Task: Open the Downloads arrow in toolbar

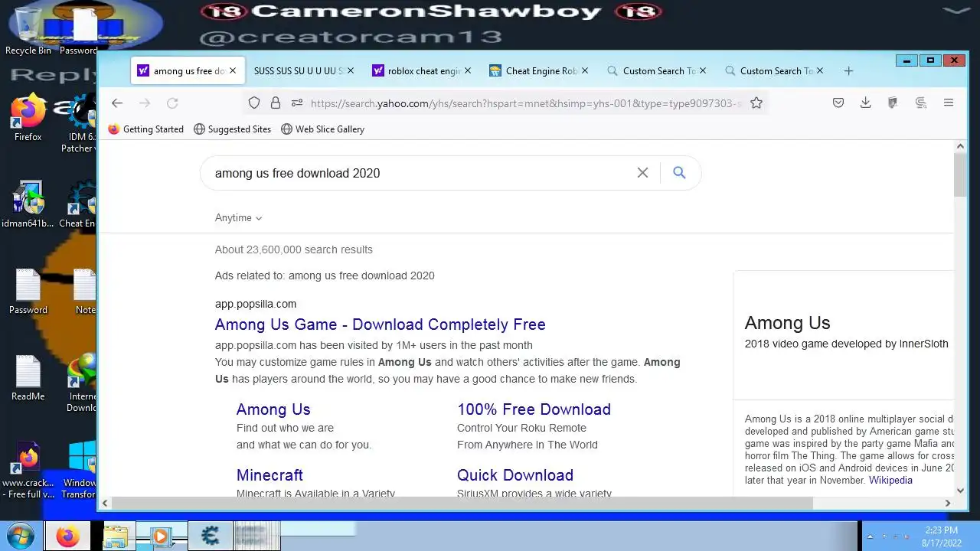Action: pos(866,103)
